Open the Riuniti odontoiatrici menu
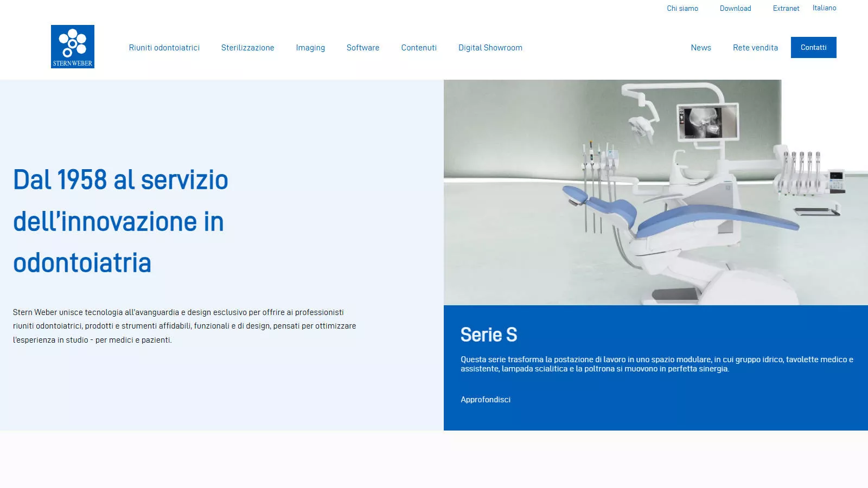 point(164,48)
